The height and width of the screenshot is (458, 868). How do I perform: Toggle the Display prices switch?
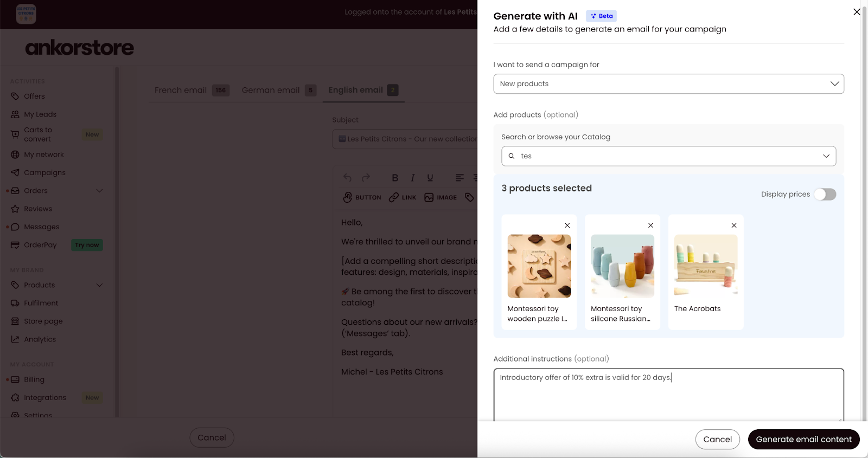(x=825, y=194)
